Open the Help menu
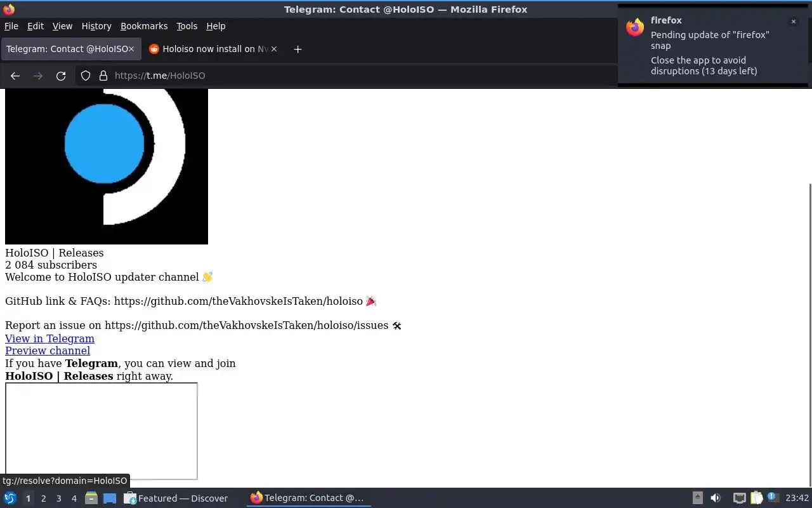This screenshot has height=508, width=812. (216, 26)
